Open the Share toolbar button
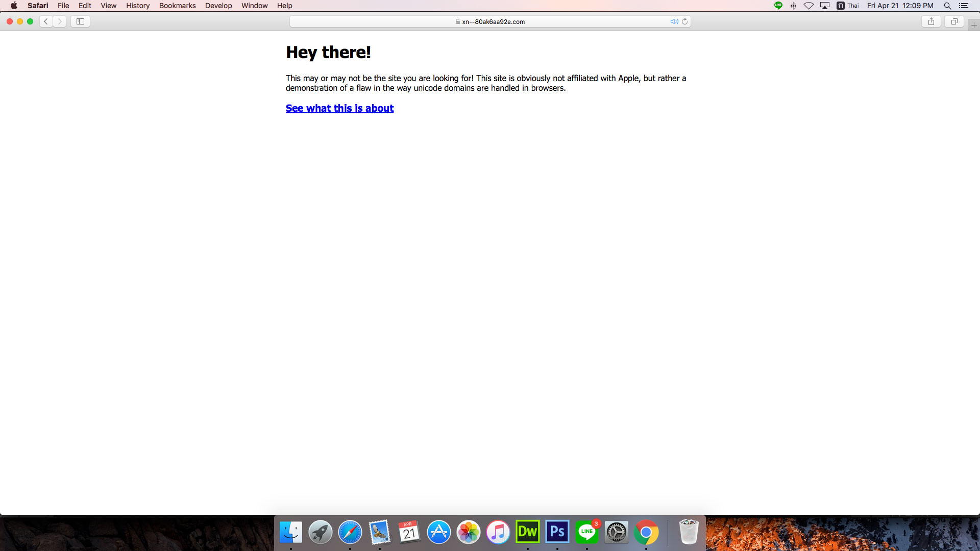This screenshot has width=980, height=551. 931,21
